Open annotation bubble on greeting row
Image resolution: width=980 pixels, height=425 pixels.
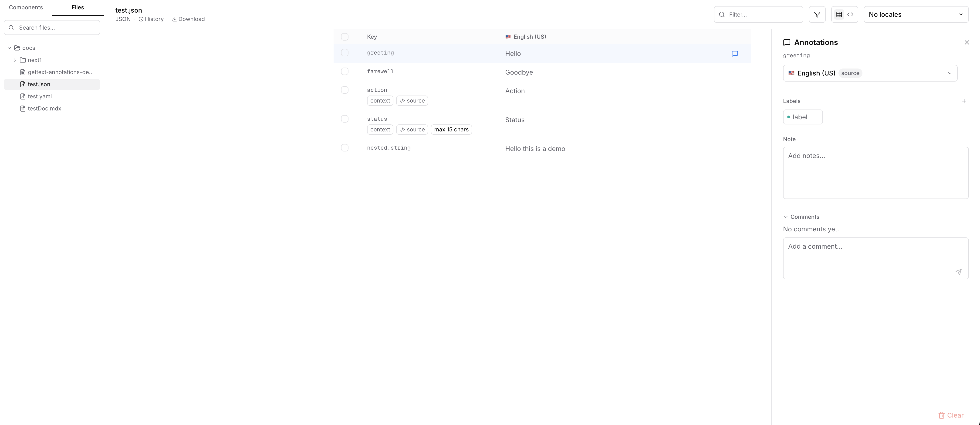[735, 54]
